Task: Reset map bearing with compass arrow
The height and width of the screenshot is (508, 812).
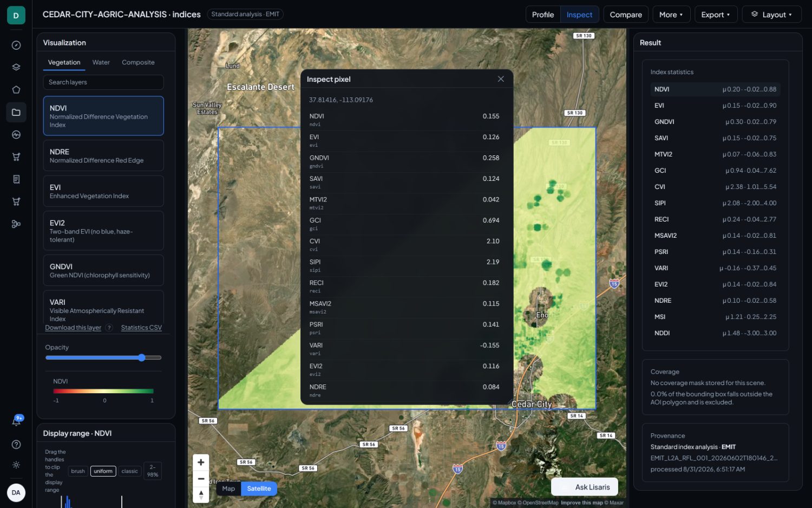Action: tap(201, 495)
